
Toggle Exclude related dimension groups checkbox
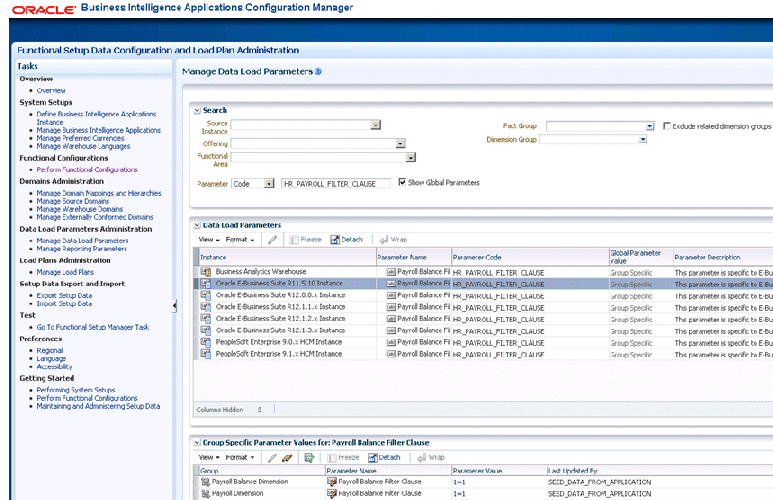[667, 127]
